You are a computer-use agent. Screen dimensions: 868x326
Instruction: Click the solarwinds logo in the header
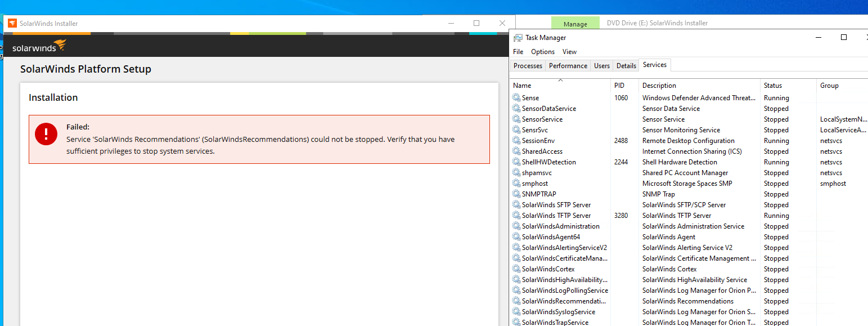[x=39, y=46]
